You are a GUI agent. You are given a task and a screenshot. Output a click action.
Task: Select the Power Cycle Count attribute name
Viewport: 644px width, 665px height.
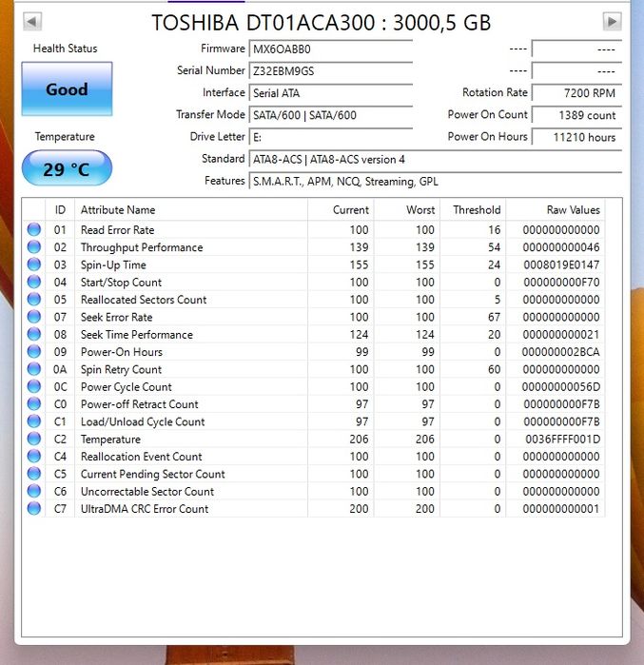click(126, 387)
